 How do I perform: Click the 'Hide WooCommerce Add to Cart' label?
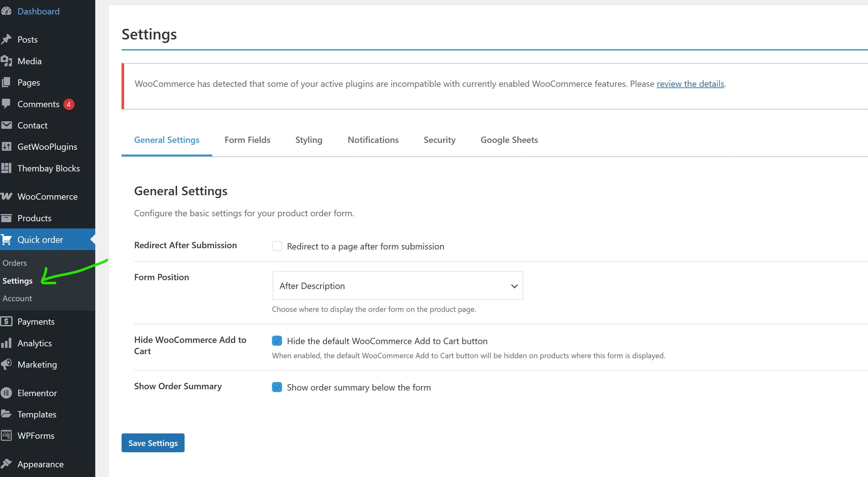pos(190,345)
